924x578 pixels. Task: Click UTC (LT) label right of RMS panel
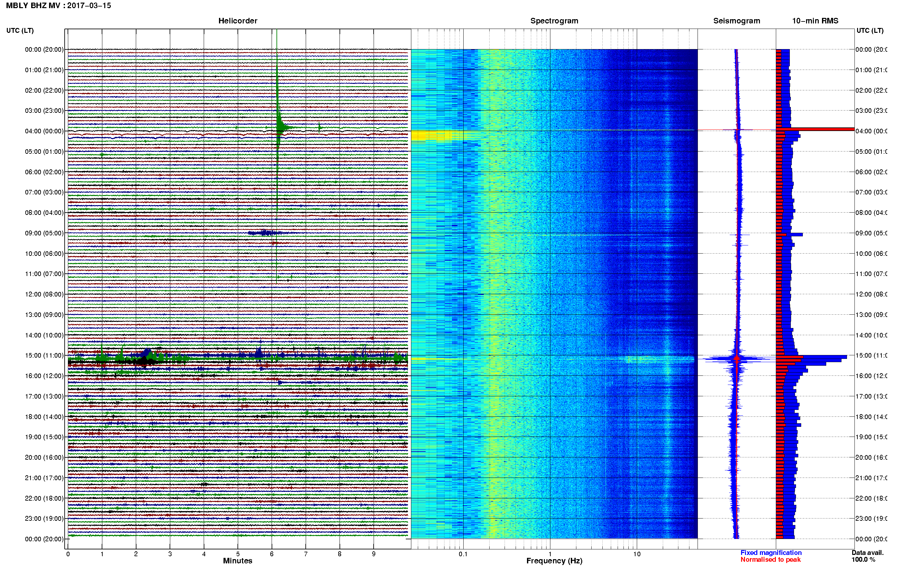point(870,31)
